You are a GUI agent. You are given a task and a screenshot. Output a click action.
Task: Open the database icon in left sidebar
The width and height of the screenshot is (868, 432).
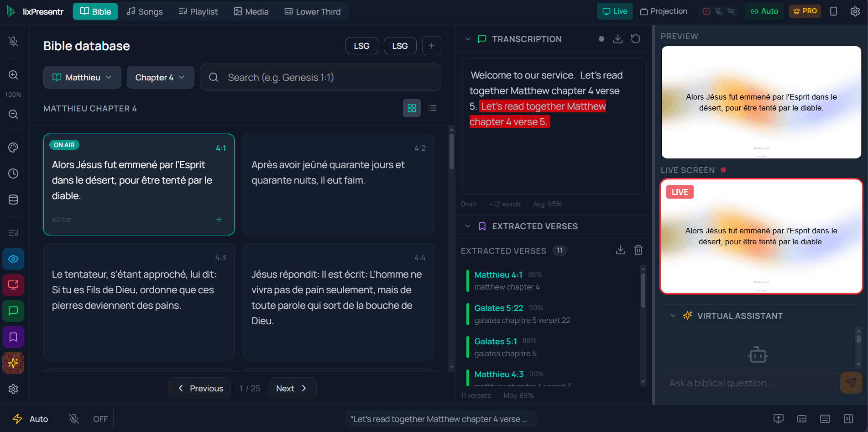pyautogui.click(x=13, y=199)
